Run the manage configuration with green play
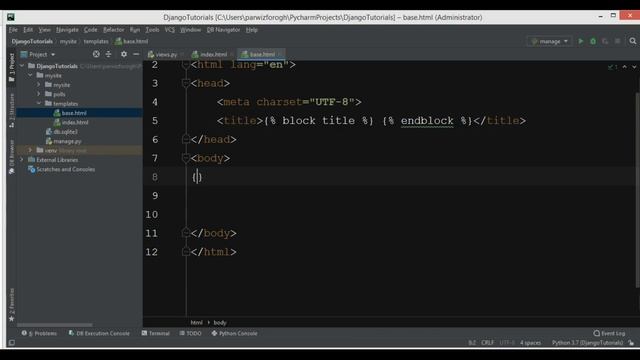This screenshot has width=640, height=360. (x=580, y=41)
